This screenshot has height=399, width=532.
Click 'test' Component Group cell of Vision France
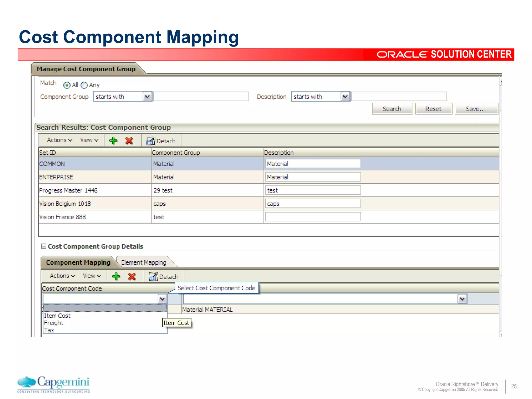(207, 217)
